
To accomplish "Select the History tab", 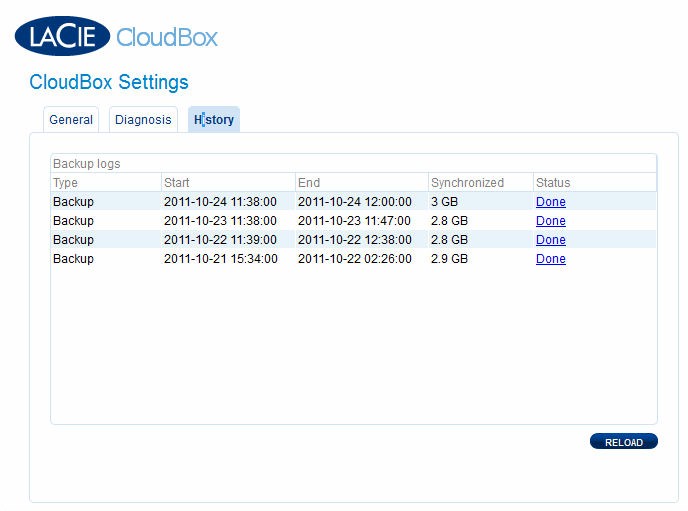I will (x=214, y=119).
